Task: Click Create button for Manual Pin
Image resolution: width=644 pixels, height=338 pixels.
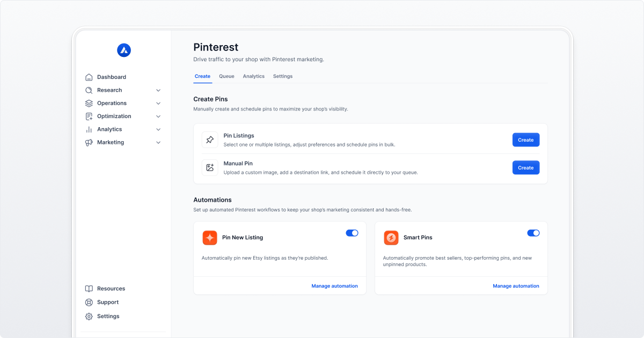Action: 526,167
